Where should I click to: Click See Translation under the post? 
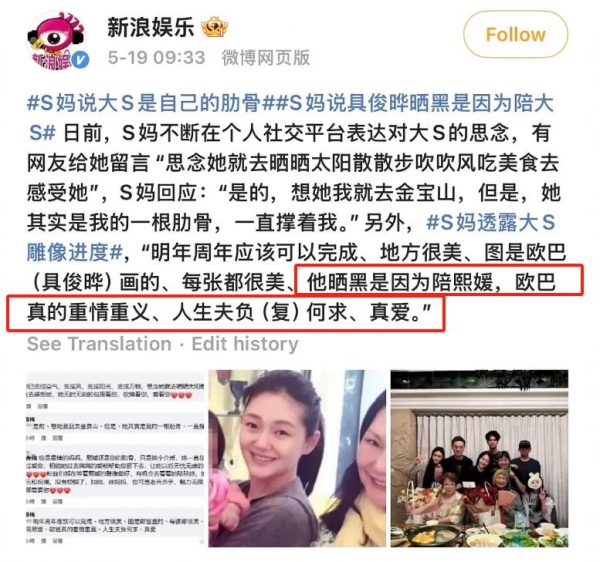coord(99,344)
